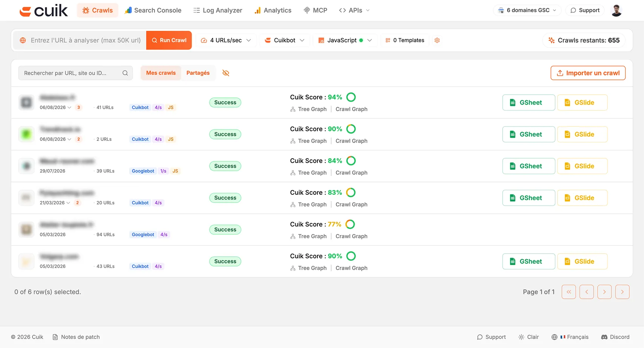Open the Crawls tab
The image size is (644, 348).
point(98,10)
